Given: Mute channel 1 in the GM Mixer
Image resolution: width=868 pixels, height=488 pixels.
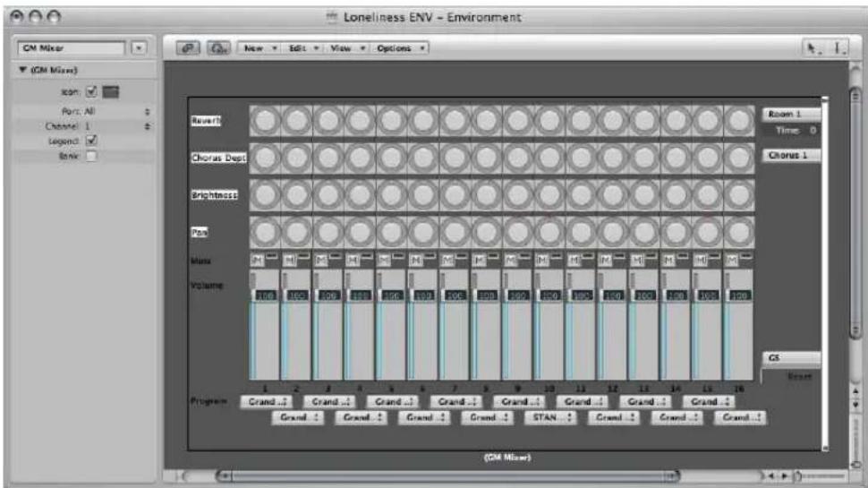Looking at the screenshot, I should [257, 260].
